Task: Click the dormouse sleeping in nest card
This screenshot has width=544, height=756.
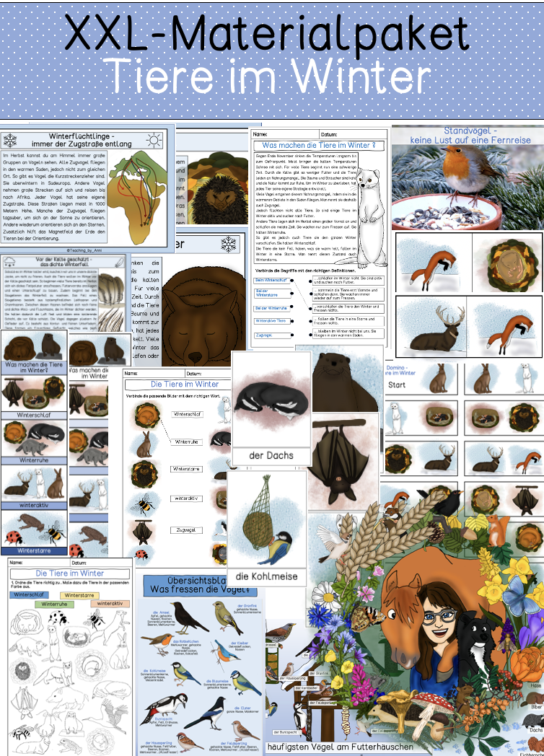Action: 507,263
